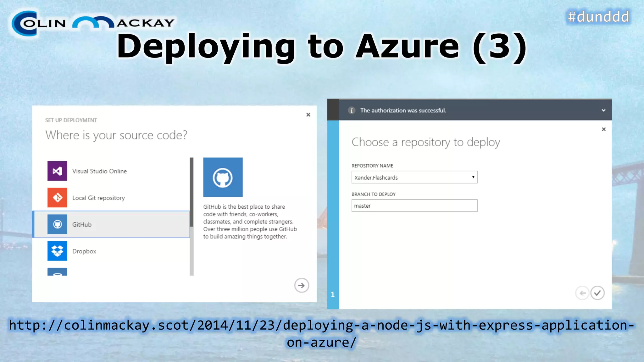Click the #dunddd hashtag
The height and width of the screenshot is (362, 644).
(598, 17)
